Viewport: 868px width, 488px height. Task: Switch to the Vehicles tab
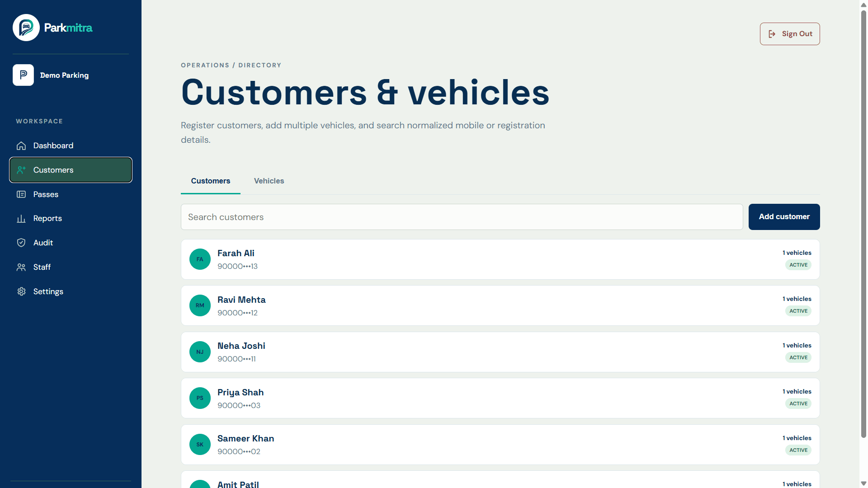[269, 181]
